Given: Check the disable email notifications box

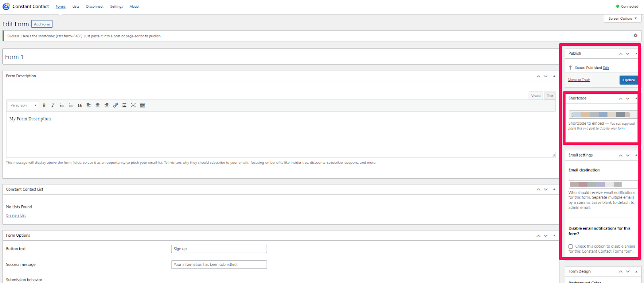Looking at the screenshot, I should (x=571, y=246).
